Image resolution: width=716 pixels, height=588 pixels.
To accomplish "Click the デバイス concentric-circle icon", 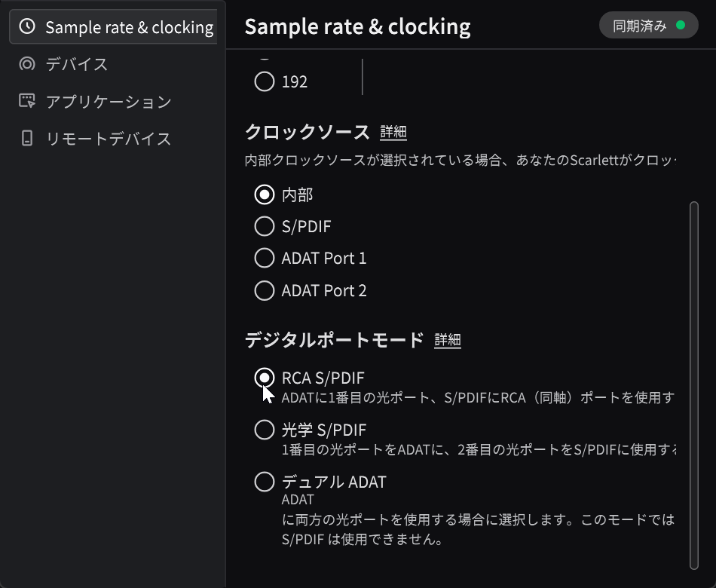I will 27,63.
